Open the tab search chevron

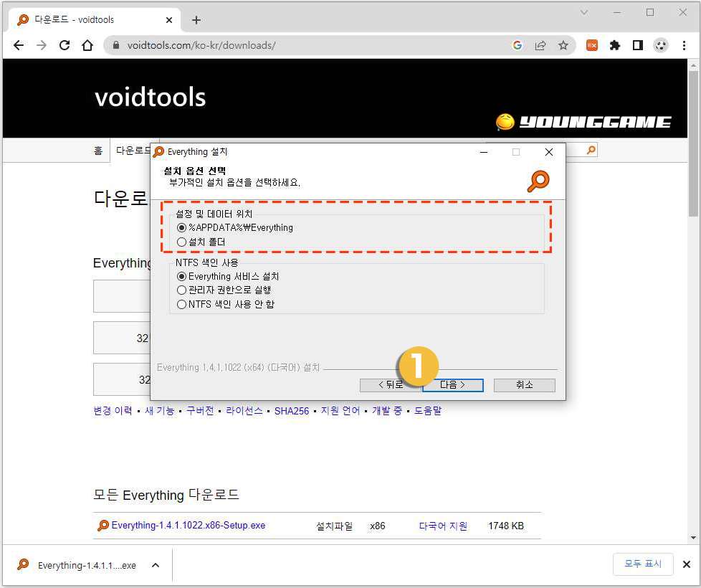click(x=584, y=12)
